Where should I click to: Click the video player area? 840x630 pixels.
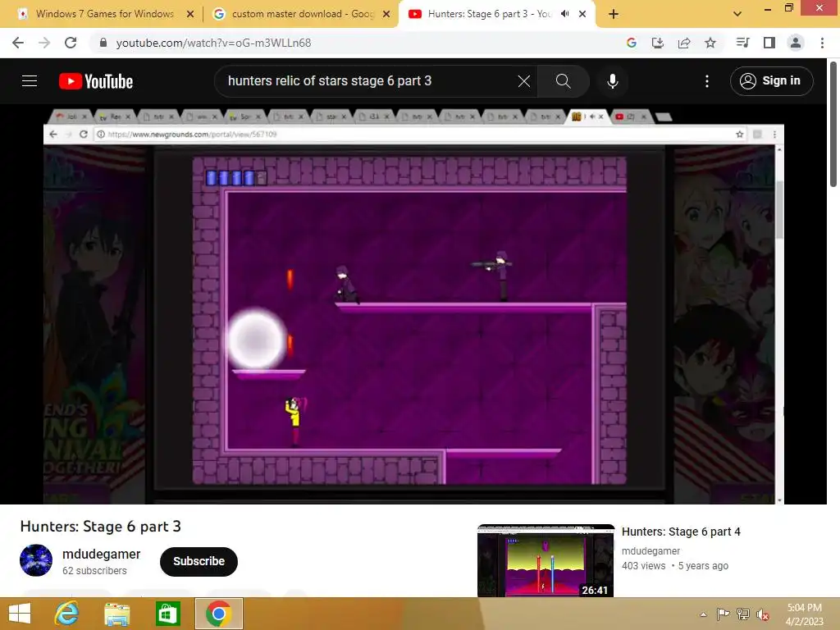(413, 304)
